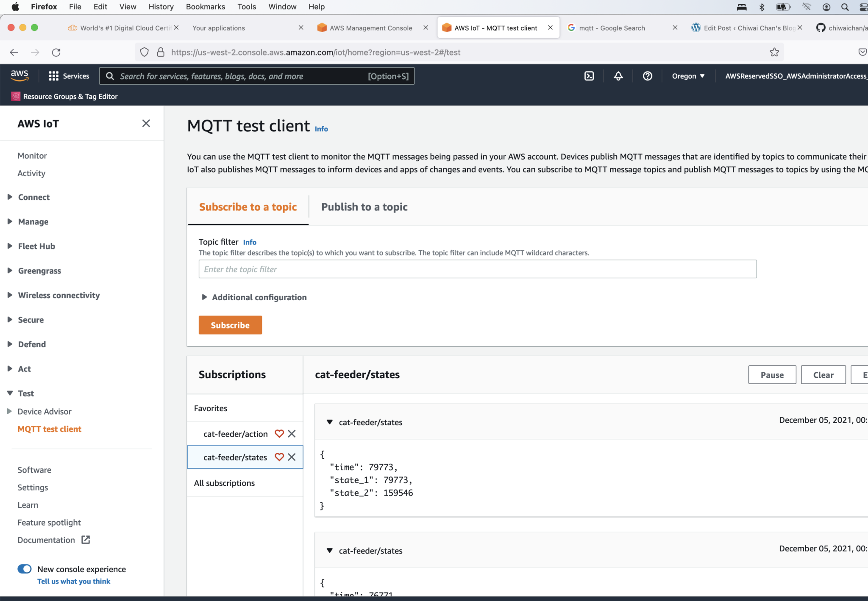Expand the Greengrass section
868x601 pixels.
[10, 271]
